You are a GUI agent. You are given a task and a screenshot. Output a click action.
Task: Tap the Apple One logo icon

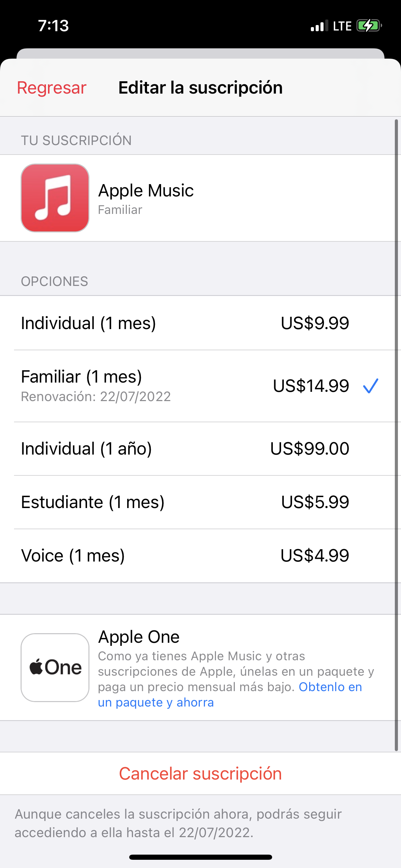click(x=55, y=667)
